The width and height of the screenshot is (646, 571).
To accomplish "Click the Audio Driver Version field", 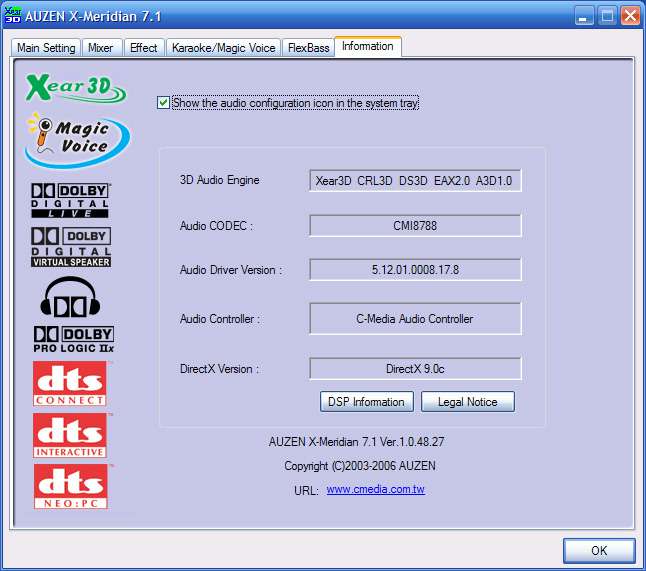I will [415, 269].
